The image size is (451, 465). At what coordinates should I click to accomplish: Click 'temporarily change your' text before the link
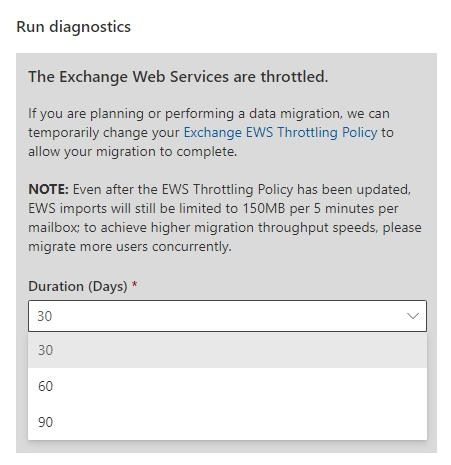[x=104, y=133]
